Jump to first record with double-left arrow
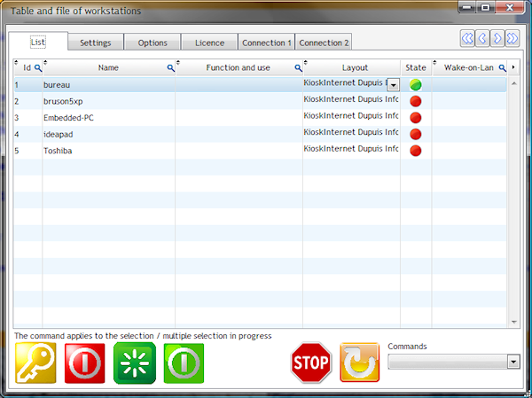 click(467, 38)
